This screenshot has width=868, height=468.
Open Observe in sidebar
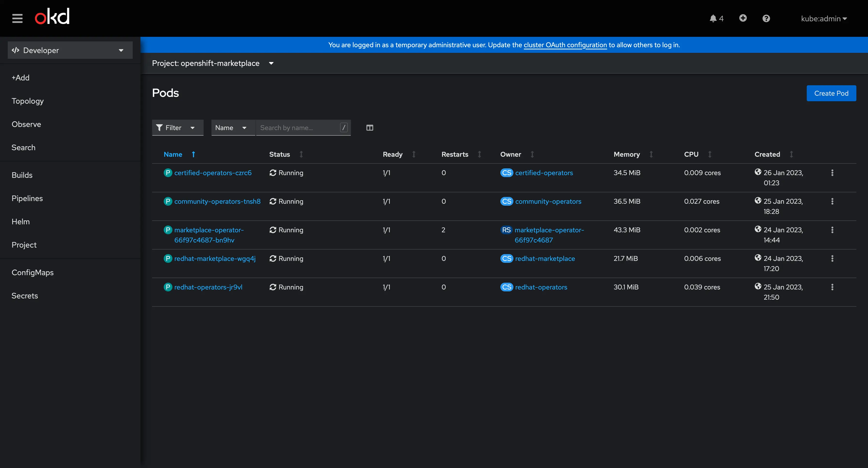click(26, 124)
